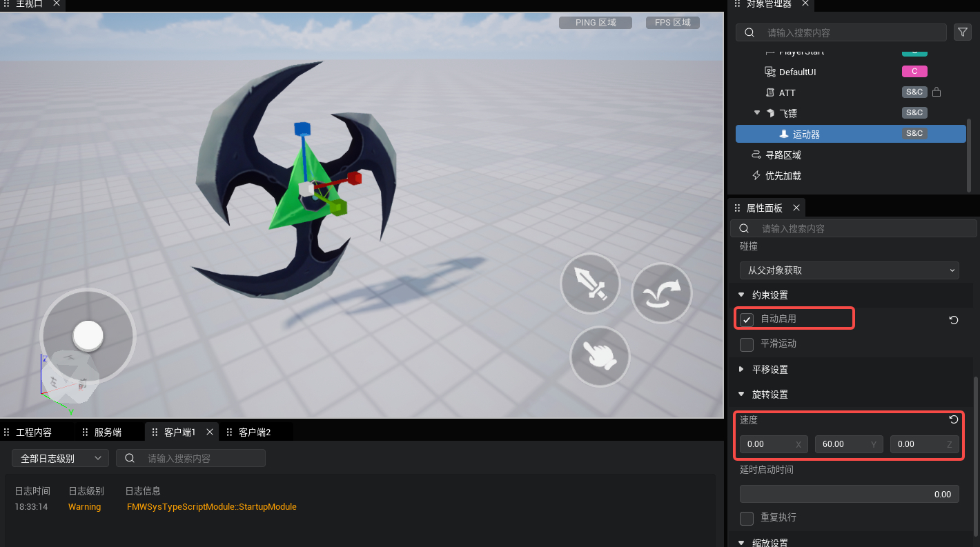Click the 优先加载 lightning icon
This screenshot has height=547, width=980.
coord(756,176)
